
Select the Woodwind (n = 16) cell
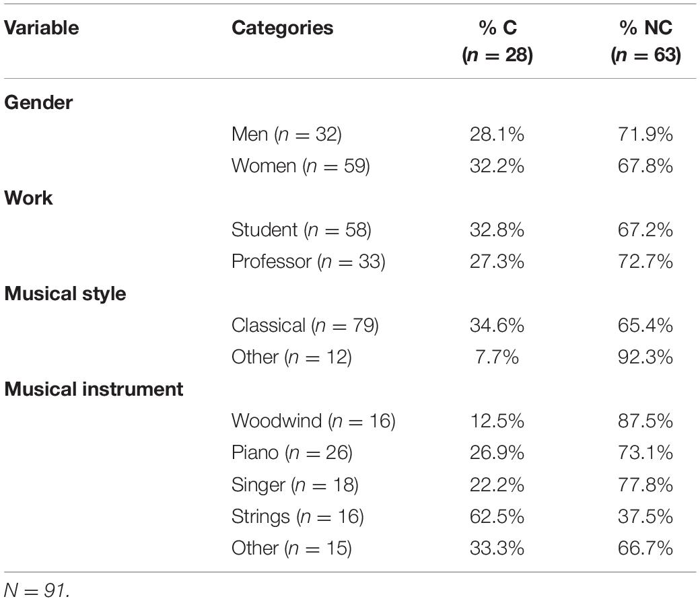pyautogui.click(x=314, y=421)
